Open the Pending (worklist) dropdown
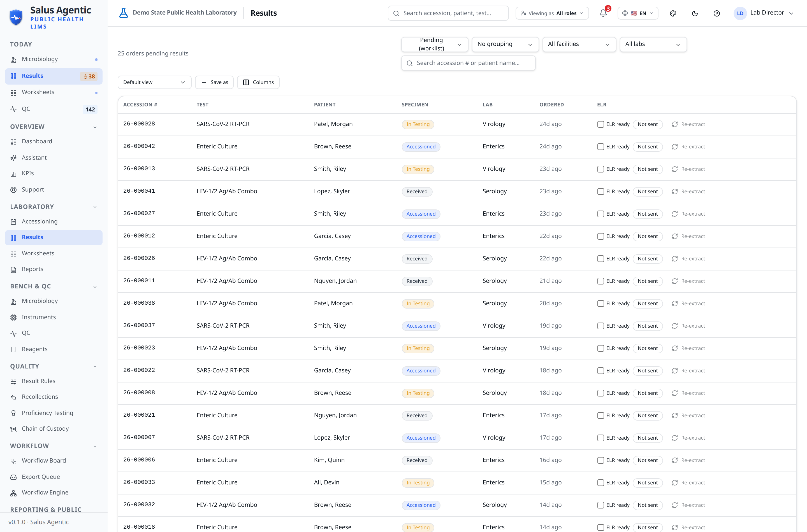807x532 pixels. pos(435,45)
